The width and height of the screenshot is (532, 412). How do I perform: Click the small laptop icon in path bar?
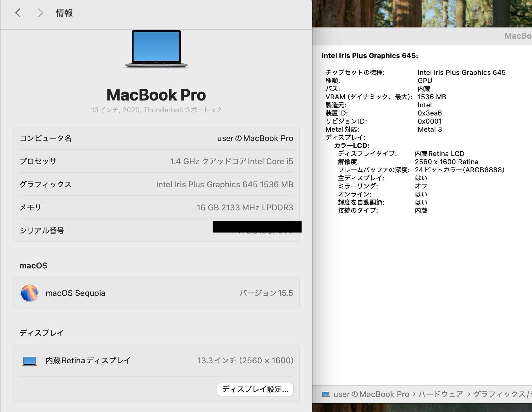tap(326, 394)
